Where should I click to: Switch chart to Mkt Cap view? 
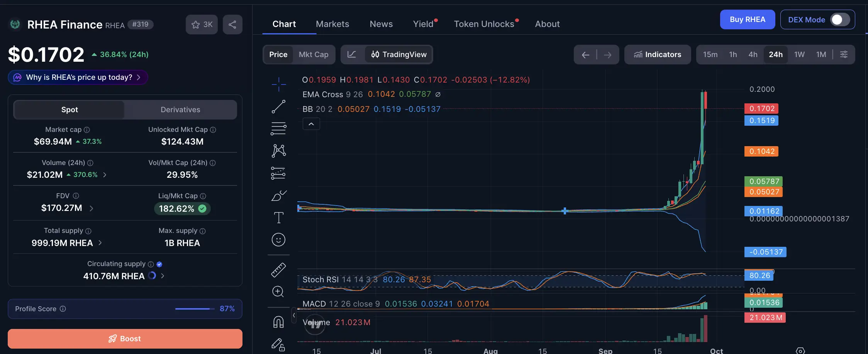(x=314, y=54)
